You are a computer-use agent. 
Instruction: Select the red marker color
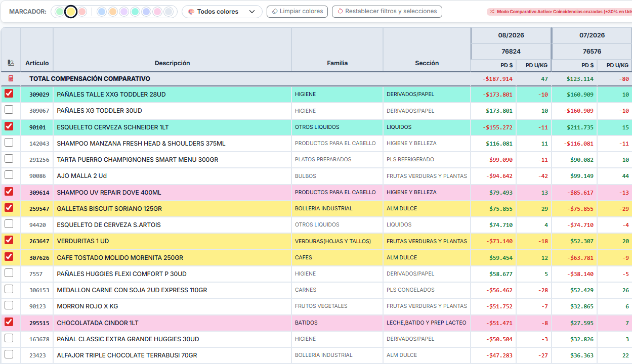[x=82, y=12]
